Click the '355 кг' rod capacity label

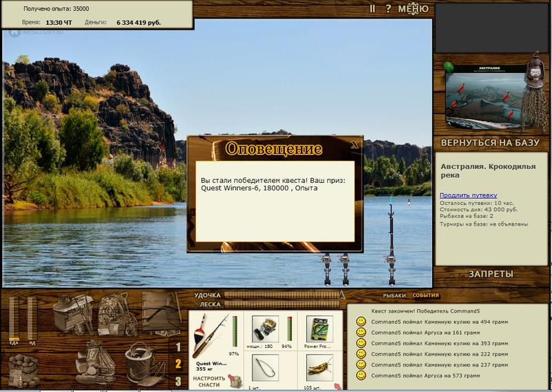point(203,369)
